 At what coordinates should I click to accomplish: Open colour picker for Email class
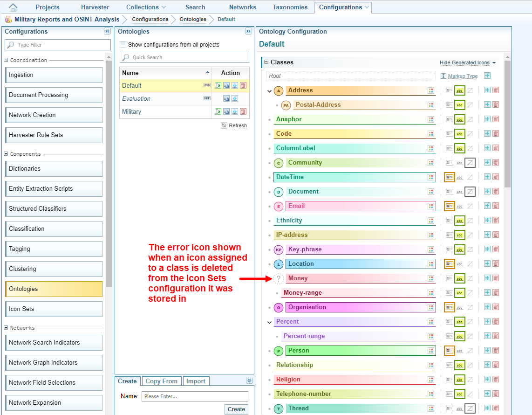(431, 206)
